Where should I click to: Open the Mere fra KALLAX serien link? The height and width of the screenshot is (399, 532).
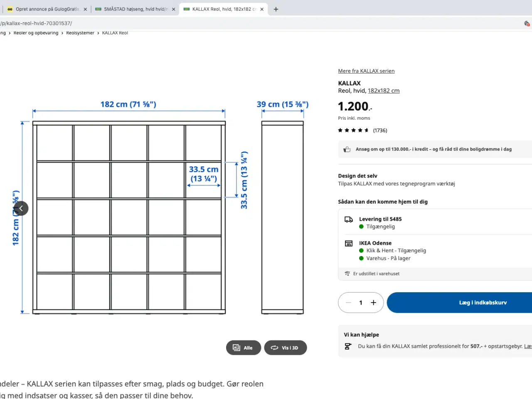click(x=366, y=71)
